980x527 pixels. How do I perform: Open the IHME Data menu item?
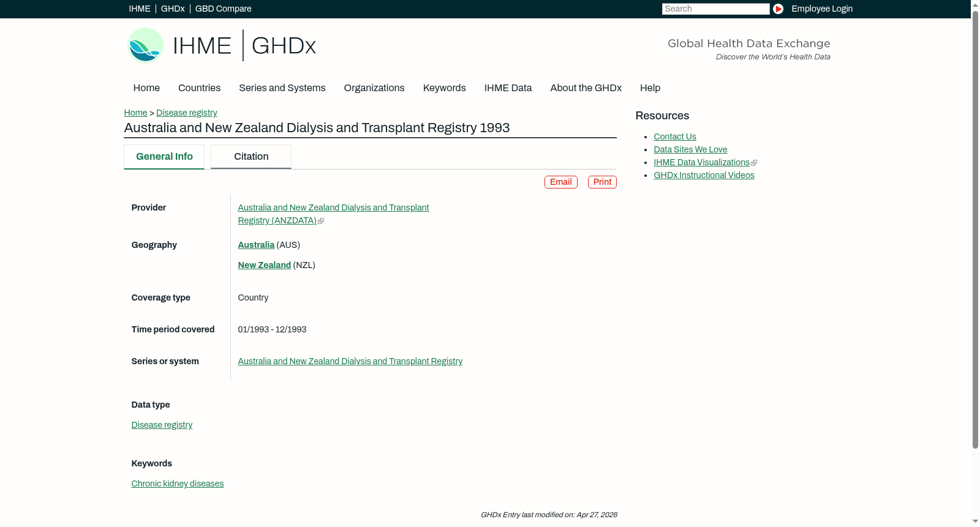508,88
